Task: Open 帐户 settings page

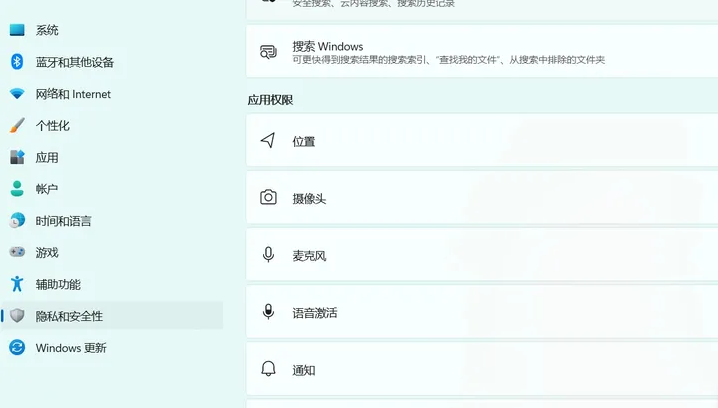Action: [x=112, y=189]
